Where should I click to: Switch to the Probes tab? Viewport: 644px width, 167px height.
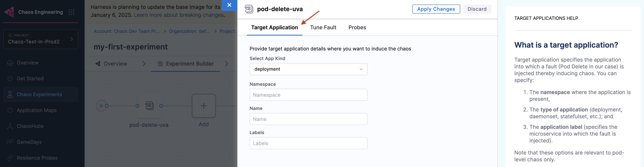pos(357,27)
